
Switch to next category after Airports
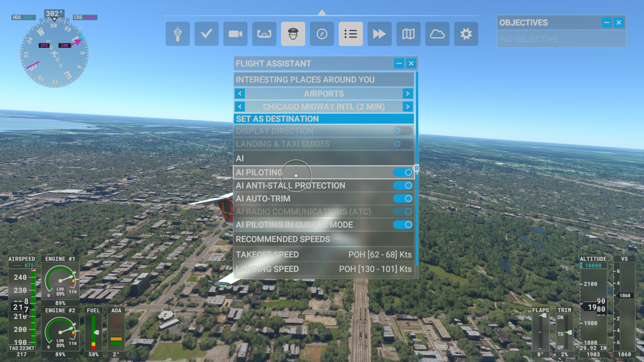click(408, 94)
